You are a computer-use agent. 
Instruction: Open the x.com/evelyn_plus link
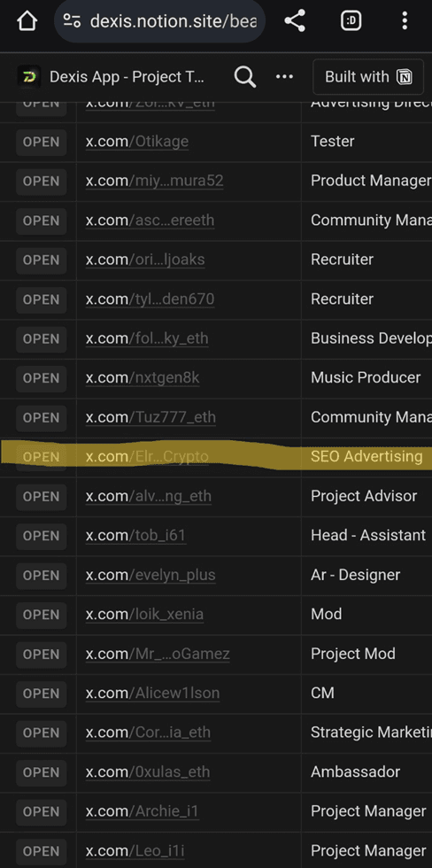click(150, 575)
